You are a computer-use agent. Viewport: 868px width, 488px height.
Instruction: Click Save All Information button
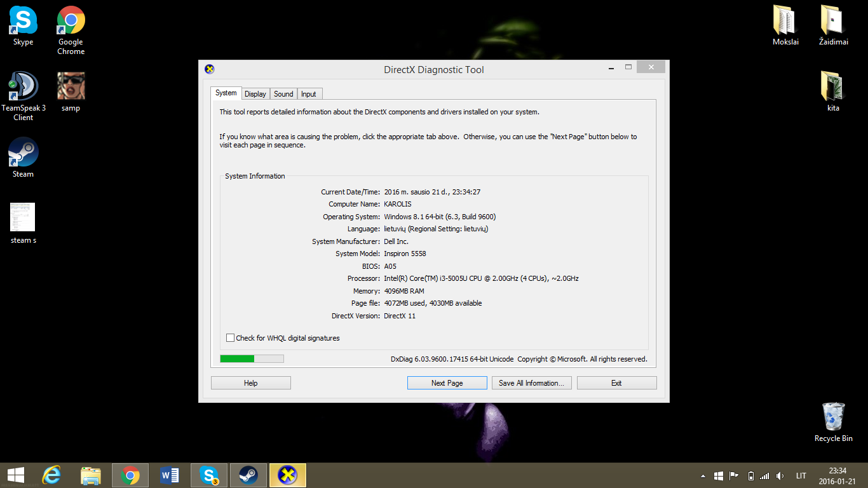532,383
